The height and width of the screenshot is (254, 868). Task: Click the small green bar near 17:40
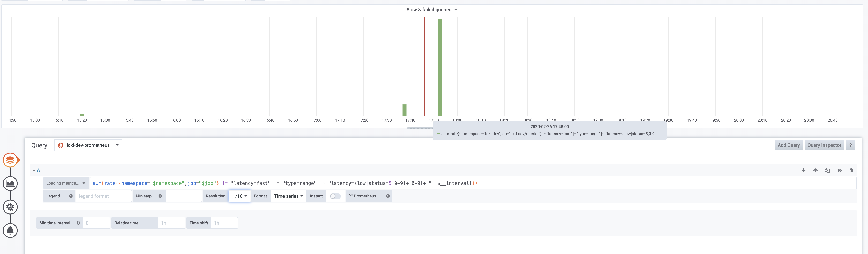(404, 110)
